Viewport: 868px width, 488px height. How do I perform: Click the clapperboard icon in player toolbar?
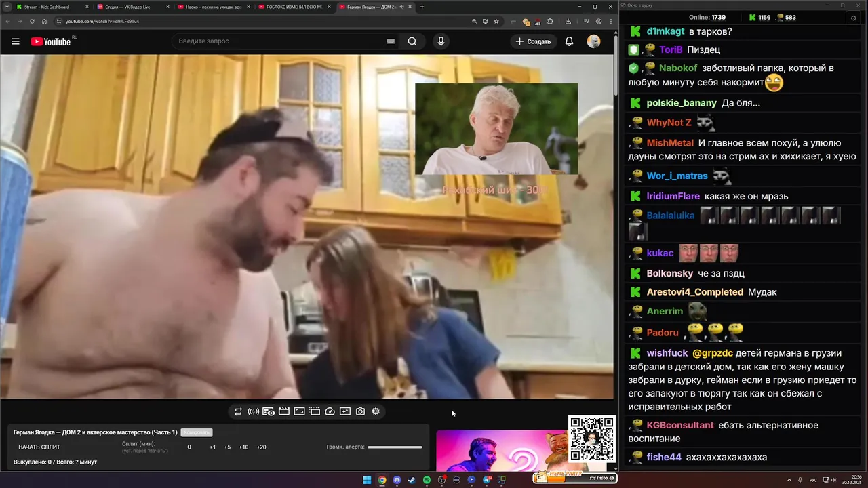click(284, 411)
